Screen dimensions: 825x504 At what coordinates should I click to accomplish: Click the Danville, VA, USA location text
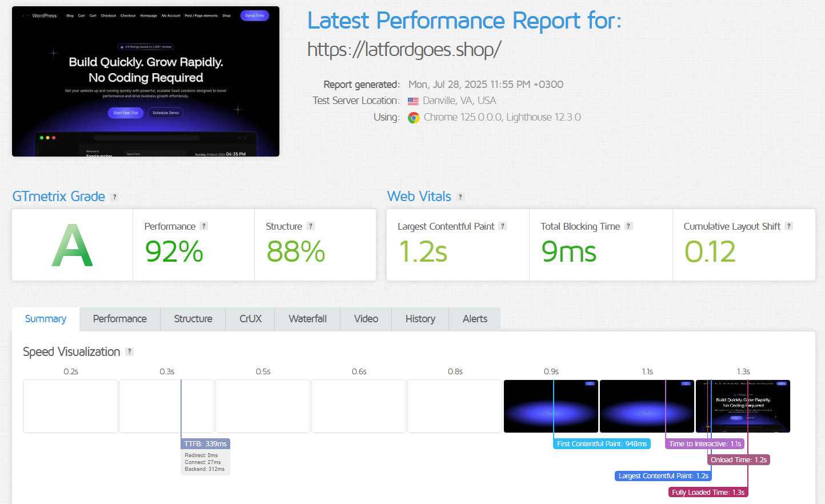(x=459, y=101)
